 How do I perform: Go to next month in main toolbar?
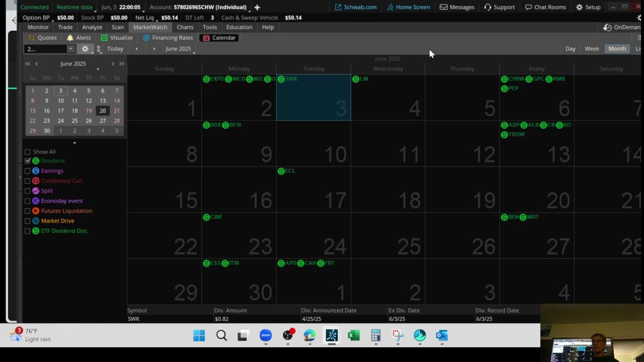154,49
